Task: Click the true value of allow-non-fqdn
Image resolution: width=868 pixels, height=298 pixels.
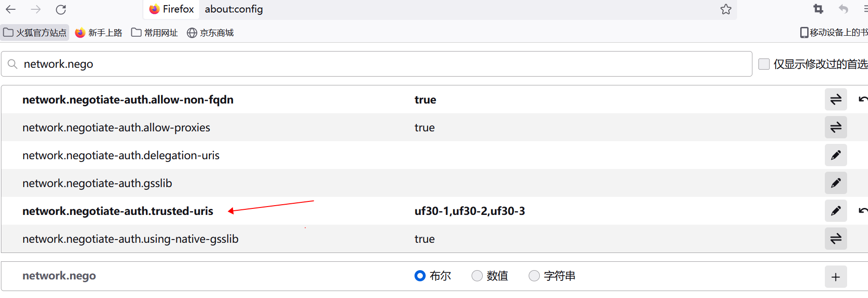Action: pyautogui.click(x=425, y=100)
